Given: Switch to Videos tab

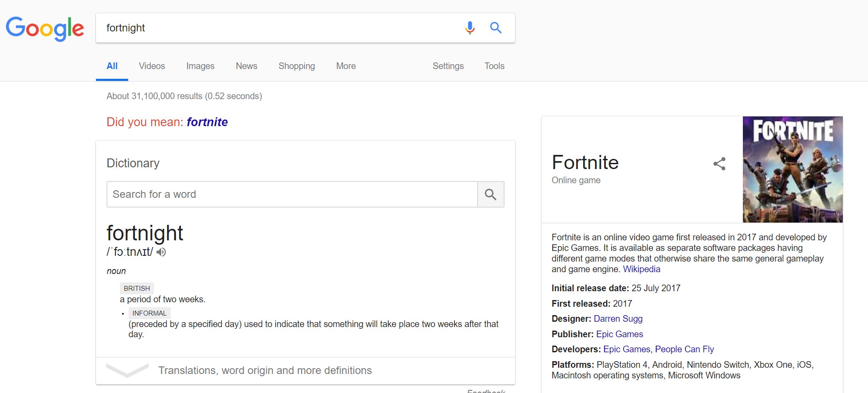Looking at the screenshot, I should [x=152, y=66].
